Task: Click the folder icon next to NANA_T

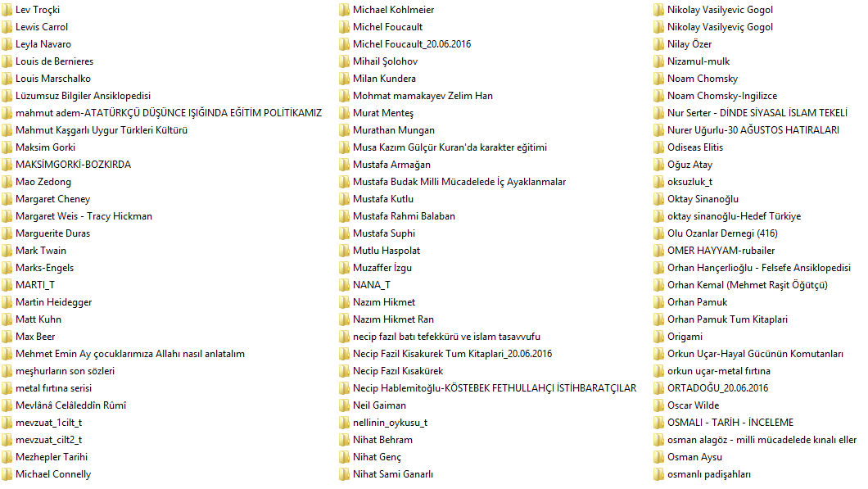Action: coord(344,285)
